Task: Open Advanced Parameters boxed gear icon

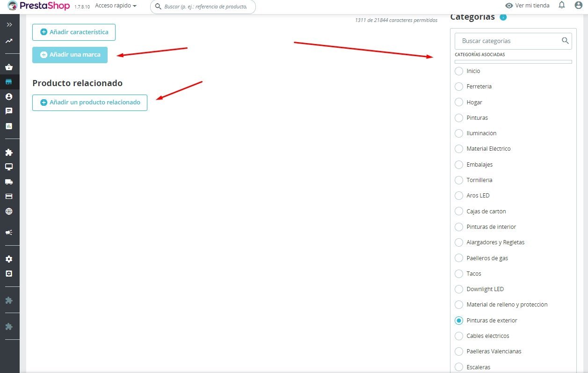Action: (x=9, y=273)
